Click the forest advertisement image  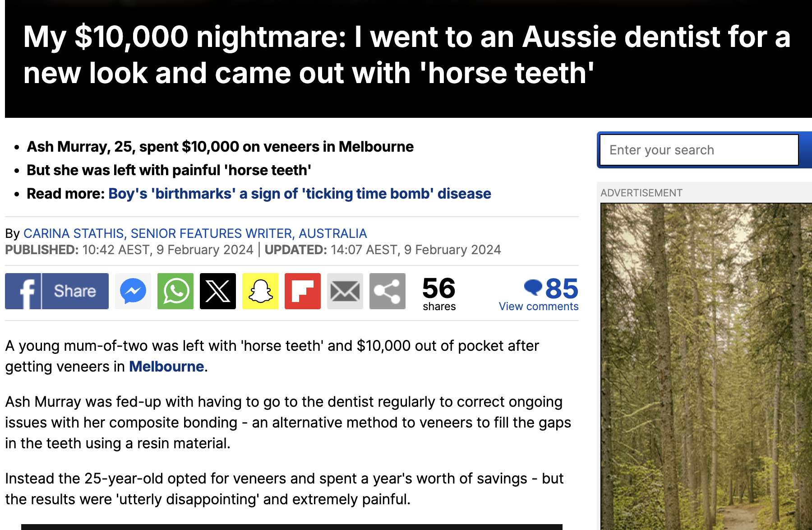(x=706, y=366)
